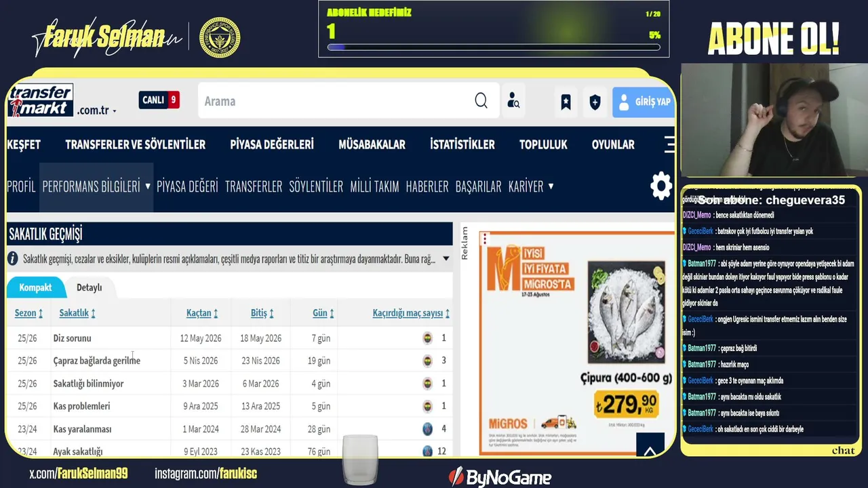Click the Arama search input field
Image resolution: width=868 pixels, height=488 pixels.
(x=336, y=101)
